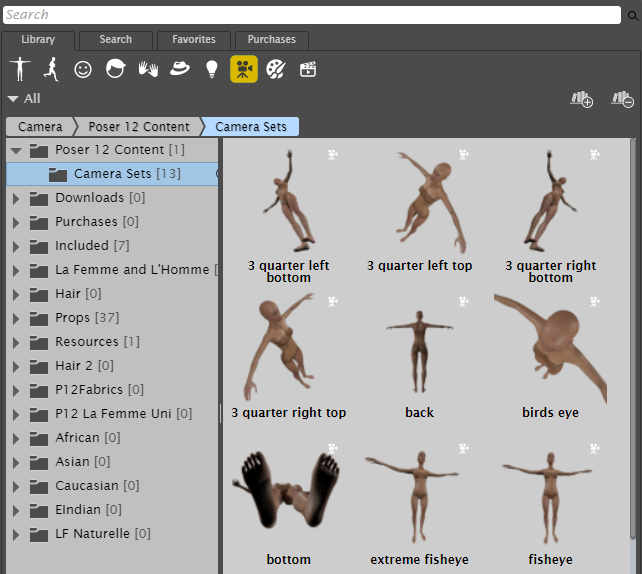This screenshot has width=642, height=574.
Task: Expand the Included folder arrow
Action: 16,246
